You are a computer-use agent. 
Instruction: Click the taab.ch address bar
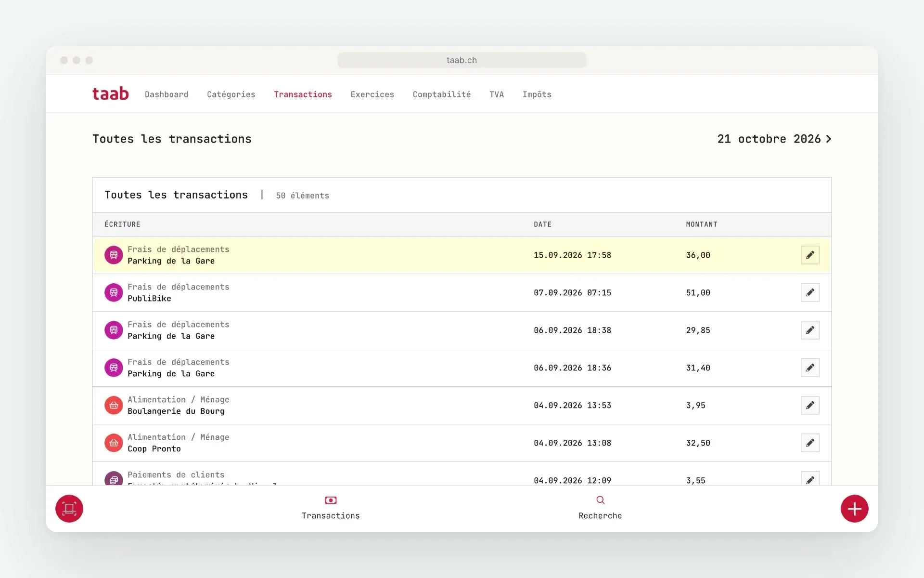click(x=462, y=60)
